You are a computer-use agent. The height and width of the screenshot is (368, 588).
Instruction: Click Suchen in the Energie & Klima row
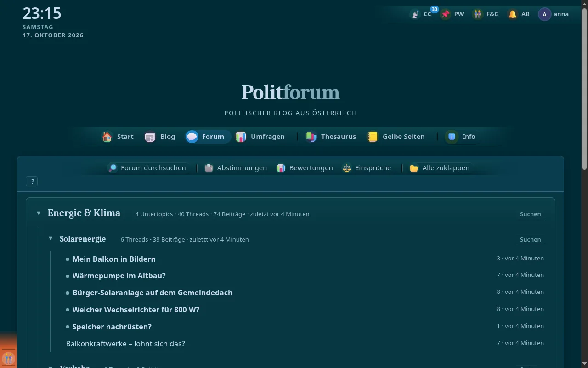[530, 214]
